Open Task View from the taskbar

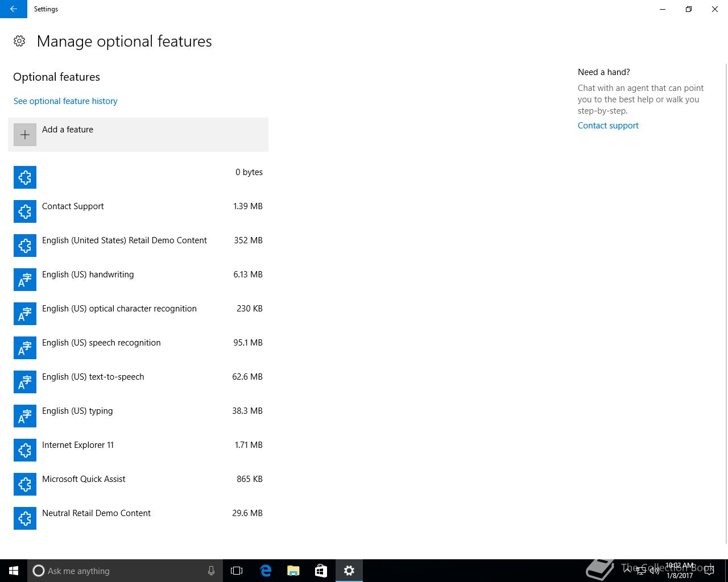coord(237,571)
